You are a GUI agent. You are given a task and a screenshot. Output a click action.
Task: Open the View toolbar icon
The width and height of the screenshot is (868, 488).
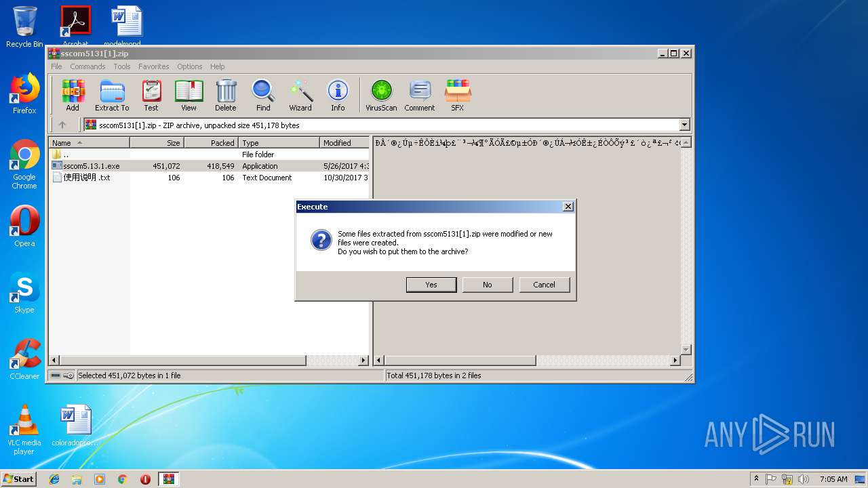[189, 96]
